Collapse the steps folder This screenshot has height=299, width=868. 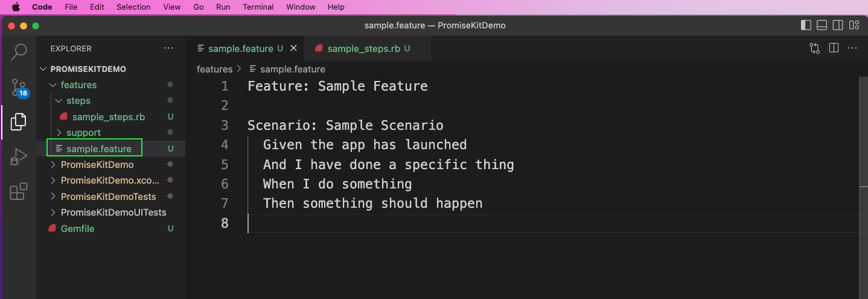click(x=59, y=101)
